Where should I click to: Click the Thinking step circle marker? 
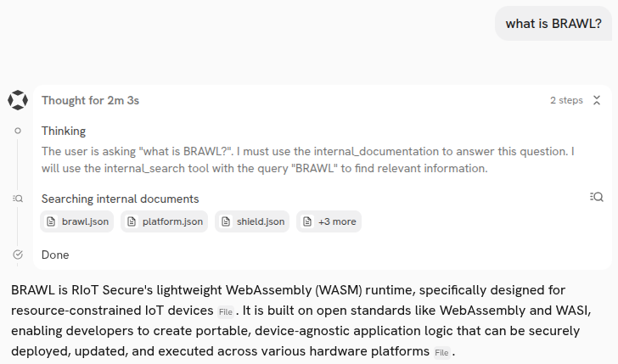(18, 131)
